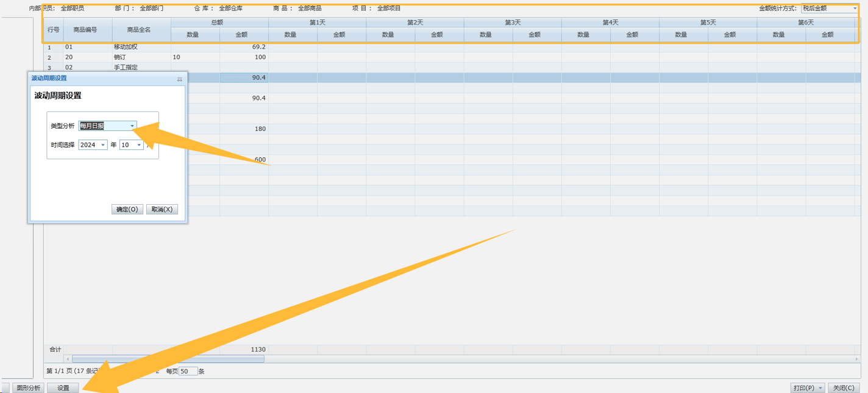
Task: Open 图形分析 chart analysis
Action: (x=28, y=388)
